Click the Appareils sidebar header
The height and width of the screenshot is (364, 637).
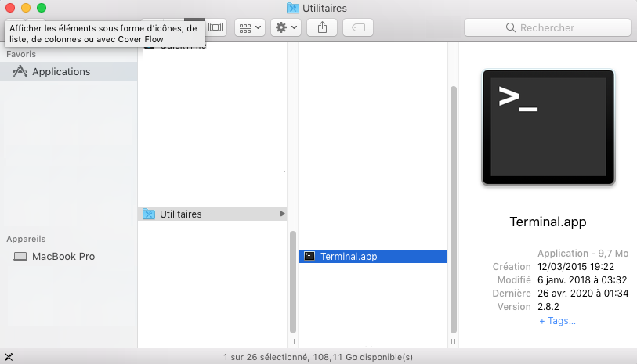point(26,239)
